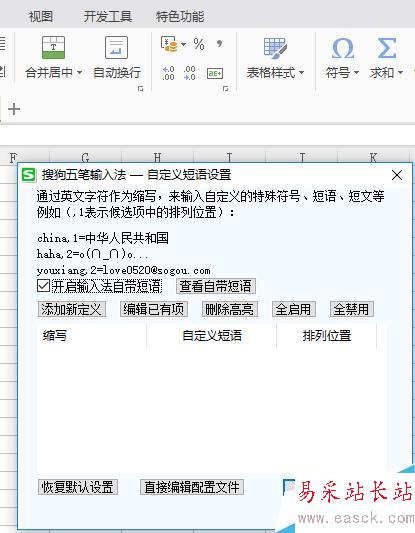
Task: Open number group dialog launcher
Action: 225,89
